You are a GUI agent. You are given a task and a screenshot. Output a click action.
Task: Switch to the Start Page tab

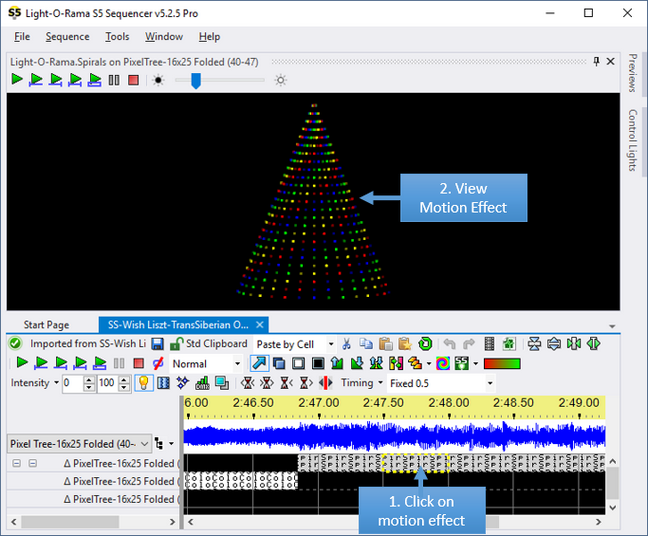[x=46, y=325]
